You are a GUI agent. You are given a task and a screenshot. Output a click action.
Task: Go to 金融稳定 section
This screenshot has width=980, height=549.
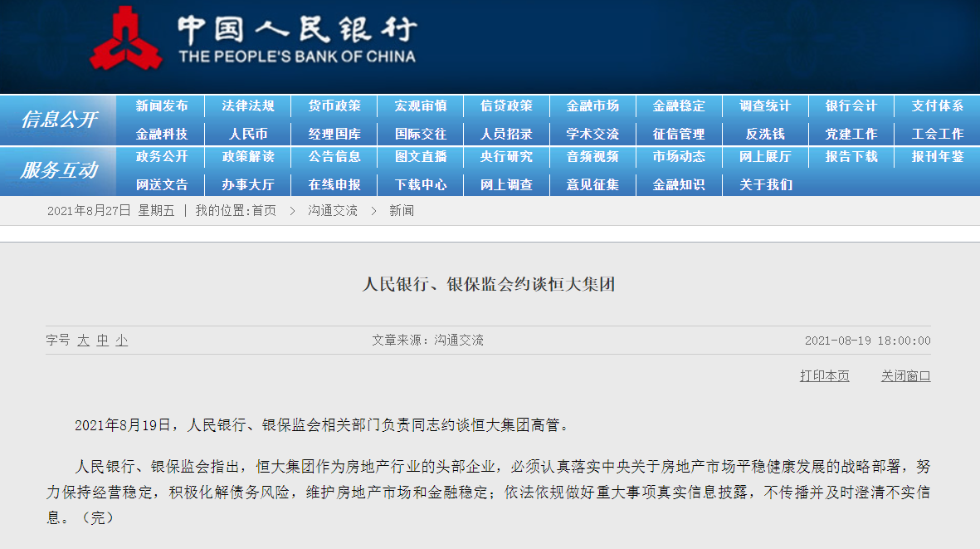[679, 105]
